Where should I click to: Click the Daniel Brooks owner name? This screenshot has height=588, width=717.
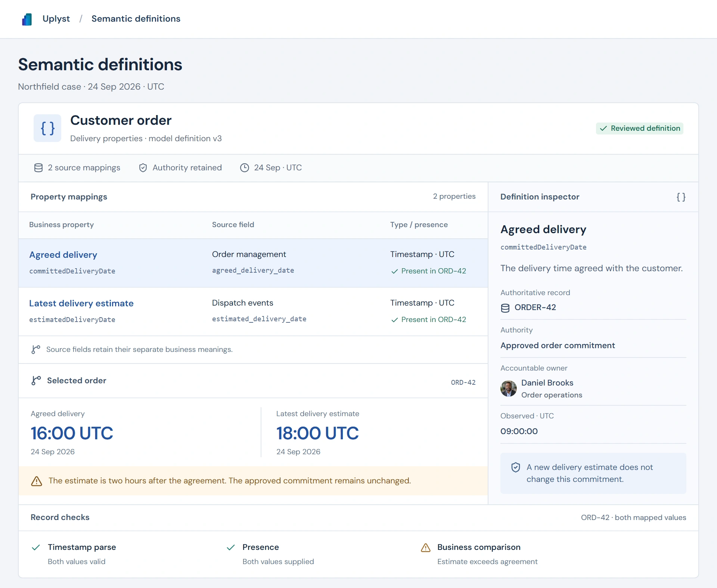pos(547,383)
